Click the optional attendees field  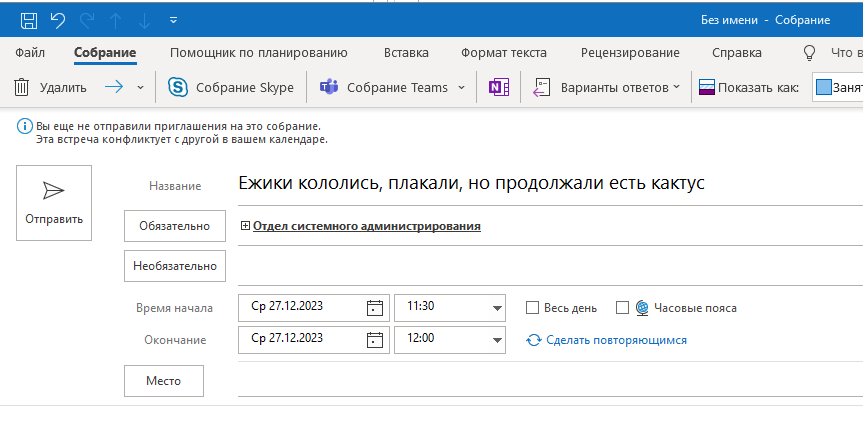tap(550, 266)
